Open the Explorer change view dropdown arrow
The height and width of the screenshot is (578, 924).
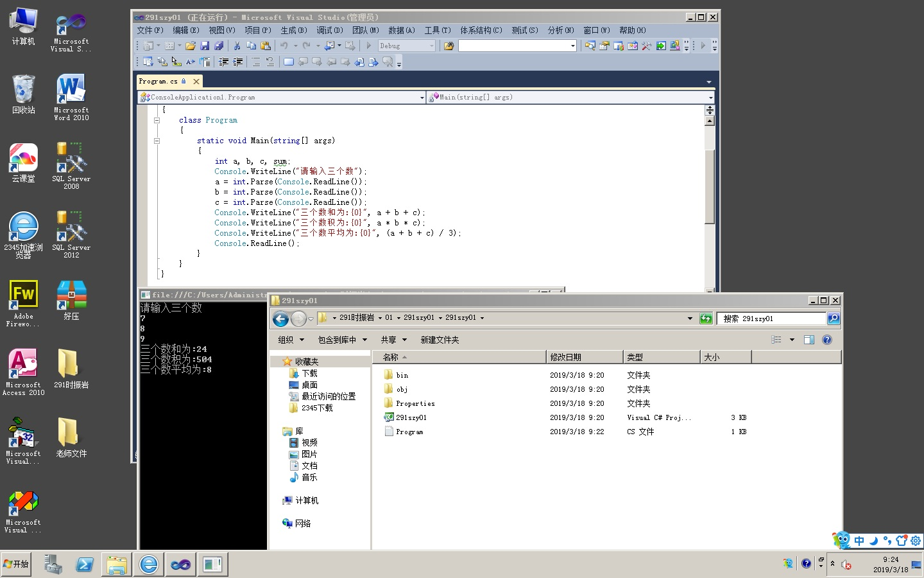click(x=792, y=340)
